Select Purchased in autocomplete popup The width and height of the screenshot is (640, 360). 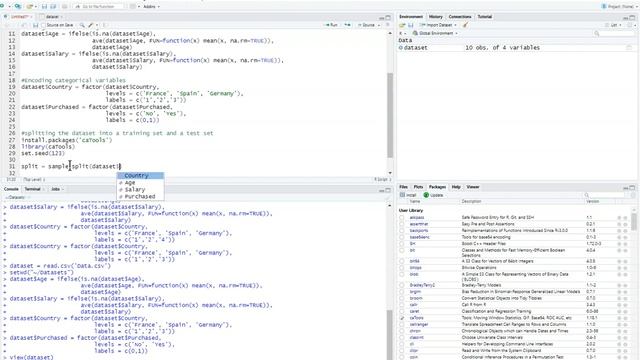point(140,197)
